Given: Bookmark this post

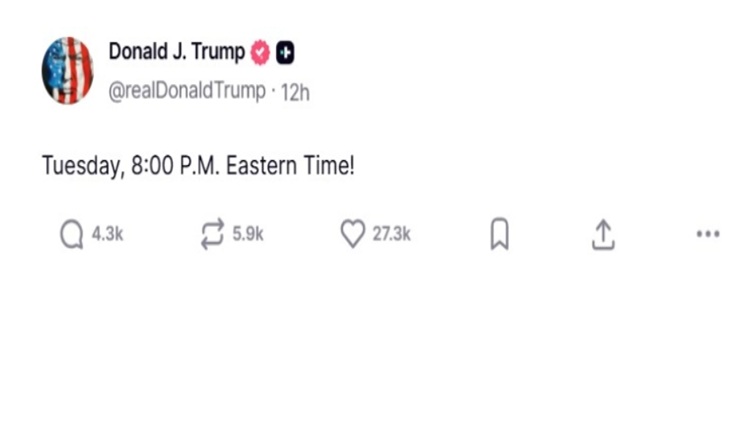Looking at the screenshot, I should click(499, 235).
